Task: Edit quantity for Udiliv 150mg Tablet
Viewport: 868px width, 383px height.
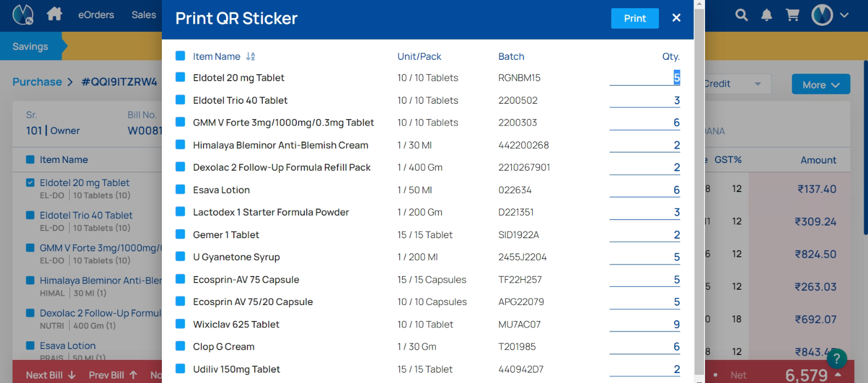Action: tap(645, 369)
